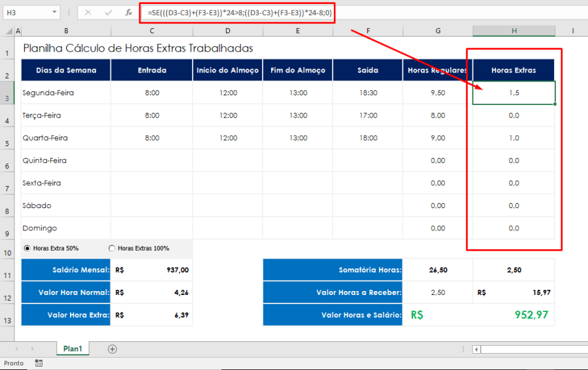
Task: Click the 'Pronto' status bar text
Action: (14, 363)
